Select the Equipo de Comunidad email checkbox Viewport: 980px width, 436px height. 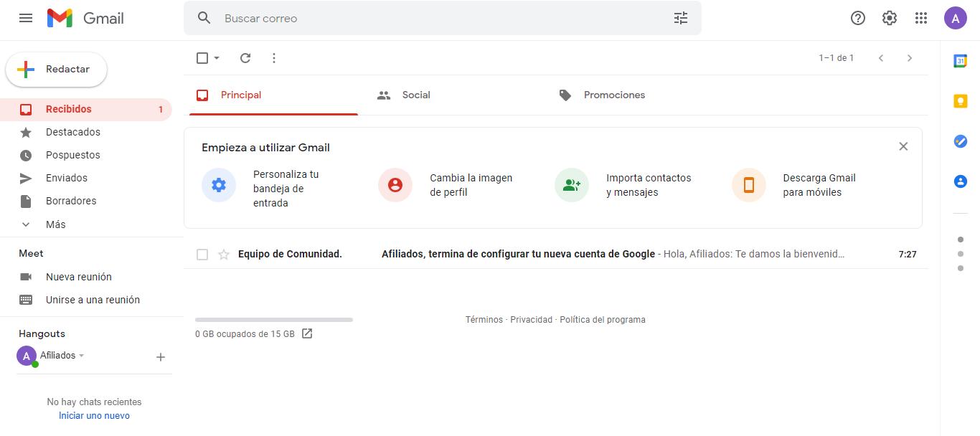tap(202, 255)
